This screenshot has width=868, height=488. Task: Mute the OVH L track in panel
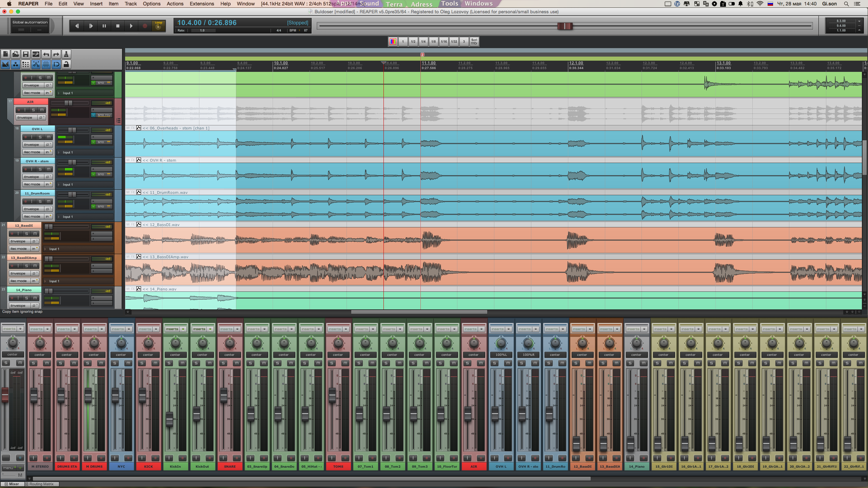coord(49,137)
